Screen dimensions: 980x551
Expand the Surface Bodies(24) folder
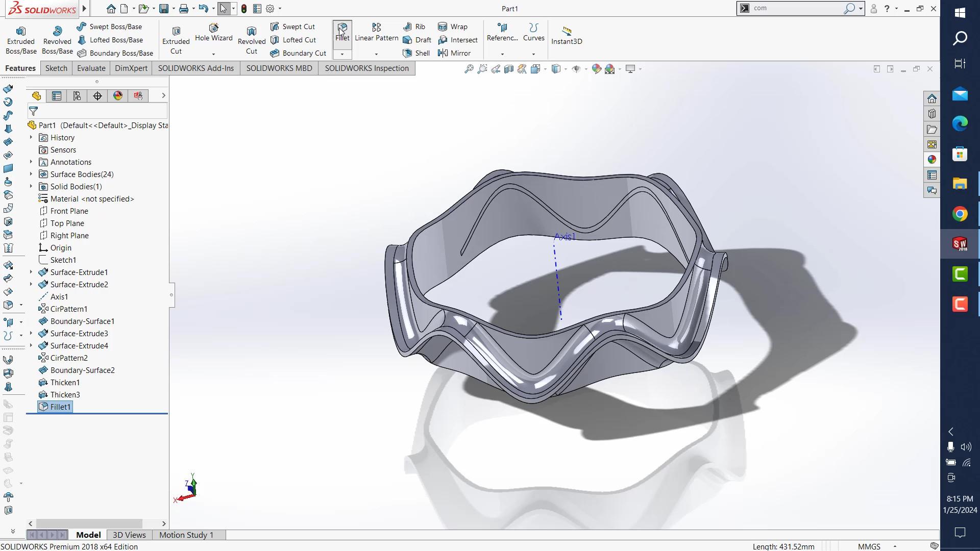click(x=31, y=174)
